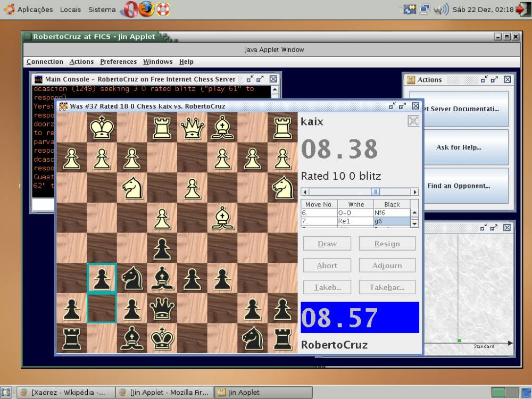
Task: Click the Takebac... button
Action: tap(387, 287)
